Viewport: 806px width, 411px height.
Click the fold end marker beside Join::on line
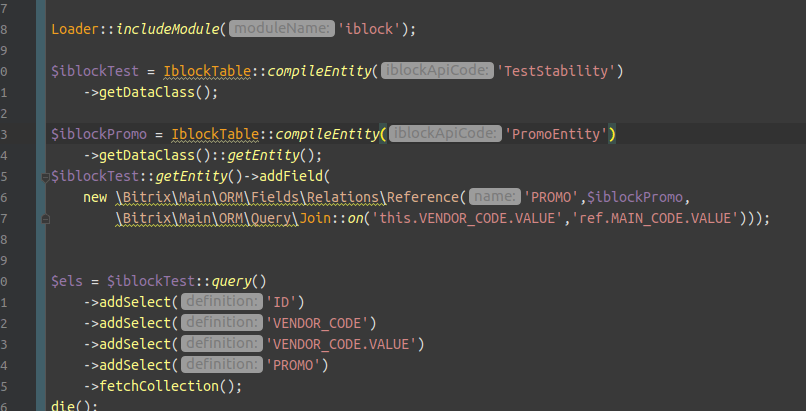[45, 219]
